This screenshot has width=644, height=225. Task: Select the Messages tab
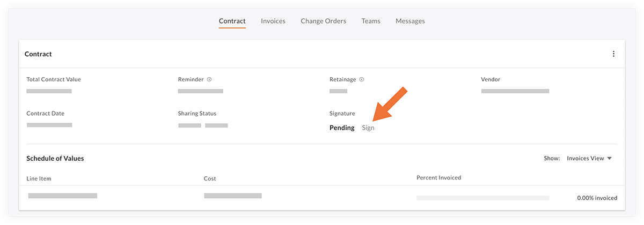pos(410,21)
